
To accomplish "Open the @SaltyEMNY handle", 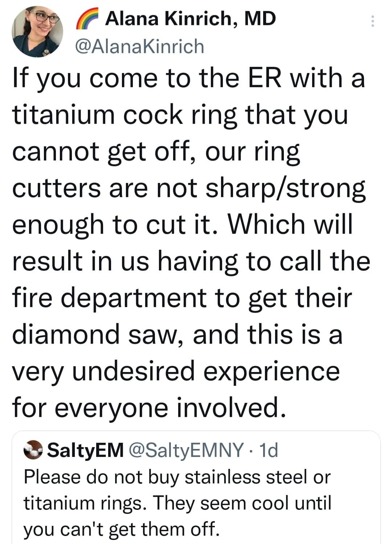I will [186, 450].
